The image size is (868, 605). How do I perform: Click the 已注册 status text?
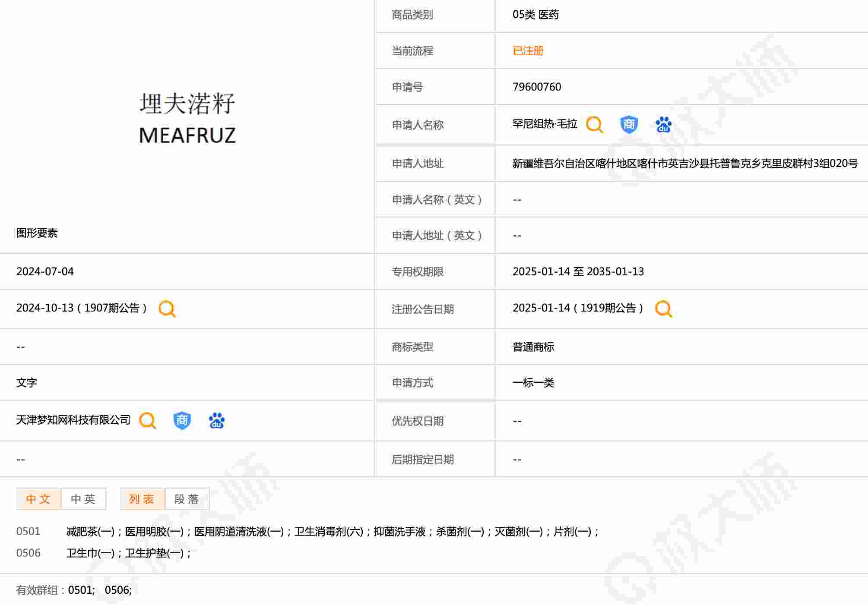tap(528, 51)
